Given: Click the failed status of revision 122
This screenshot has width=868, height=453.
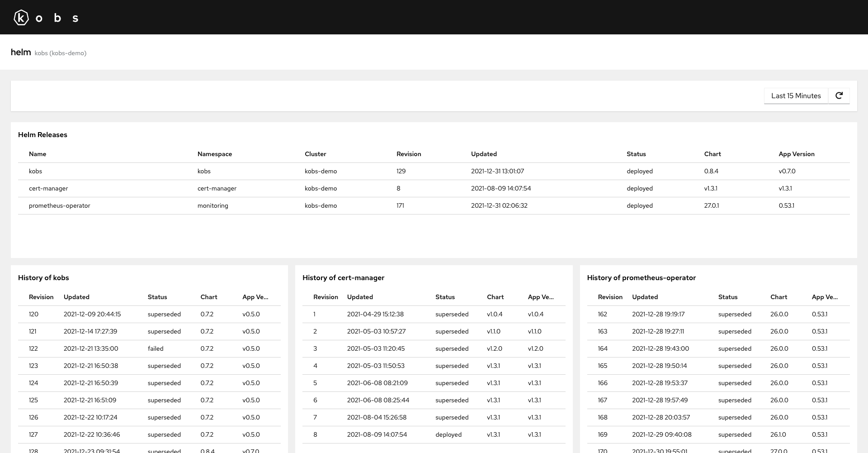Looking at the screenshot, I should (156, 348).
